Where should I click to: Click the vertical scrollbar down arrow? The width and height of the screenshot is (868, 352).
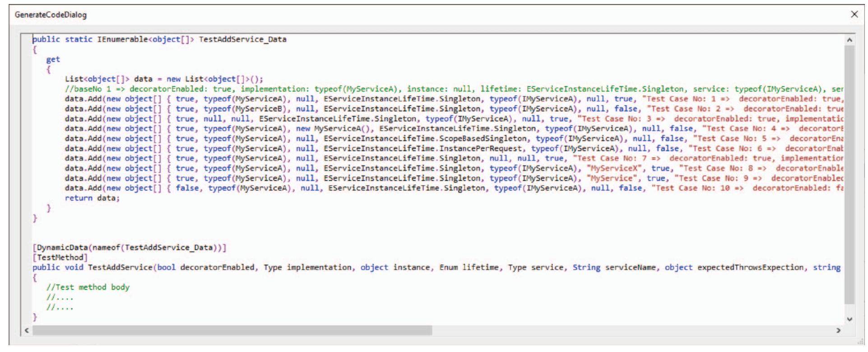click(x=849, y=319)
